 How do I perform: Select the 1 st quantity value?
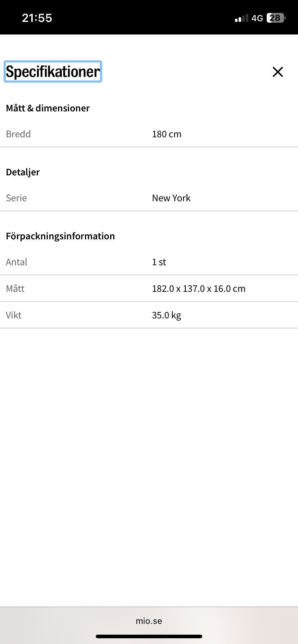click(x=159, y=262)
